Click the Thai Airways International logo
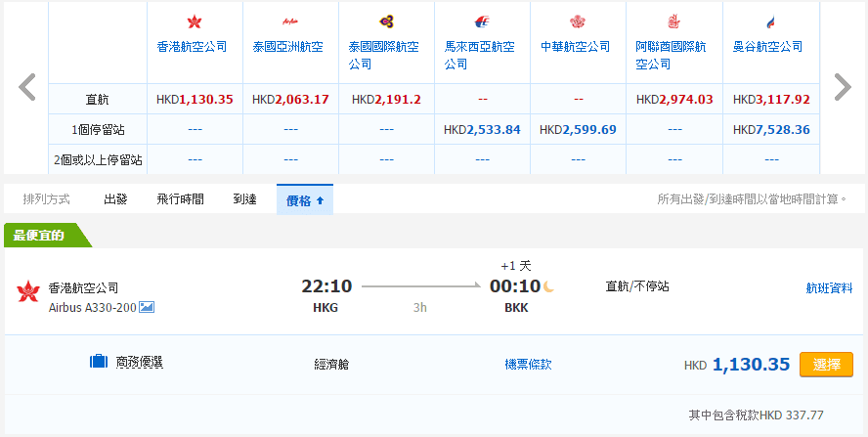This screenshot has height=437, width=868. (385, 22)
